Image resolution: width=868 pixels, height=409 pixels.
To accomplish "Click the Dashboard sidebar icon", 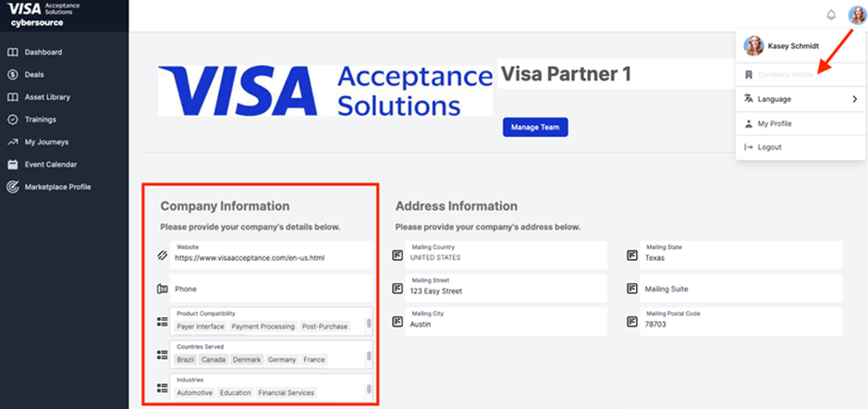I will coord(13,52).
